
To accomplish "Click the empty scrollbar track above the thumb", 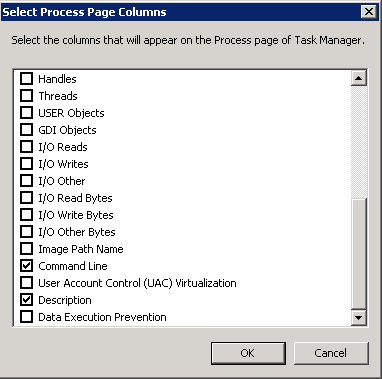I will (359, 142).
